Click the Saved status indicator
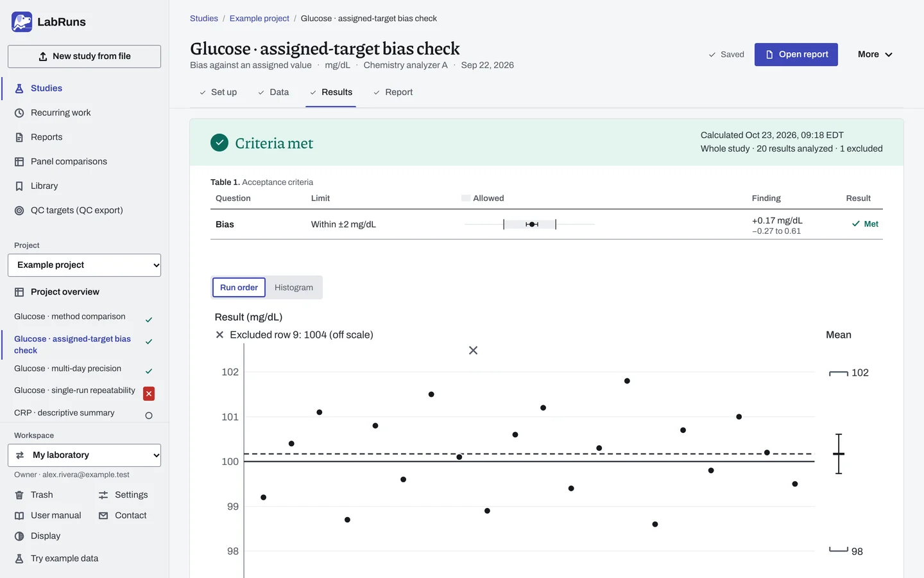The height and width of the screenshot is (578, 924). pyautogui.click(x=726, y=55)
